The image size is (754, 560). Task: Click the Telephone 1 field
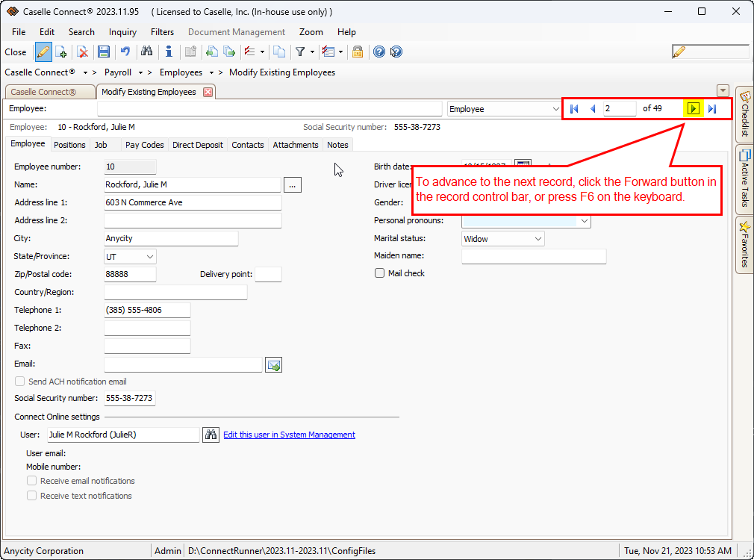[147, 311]
